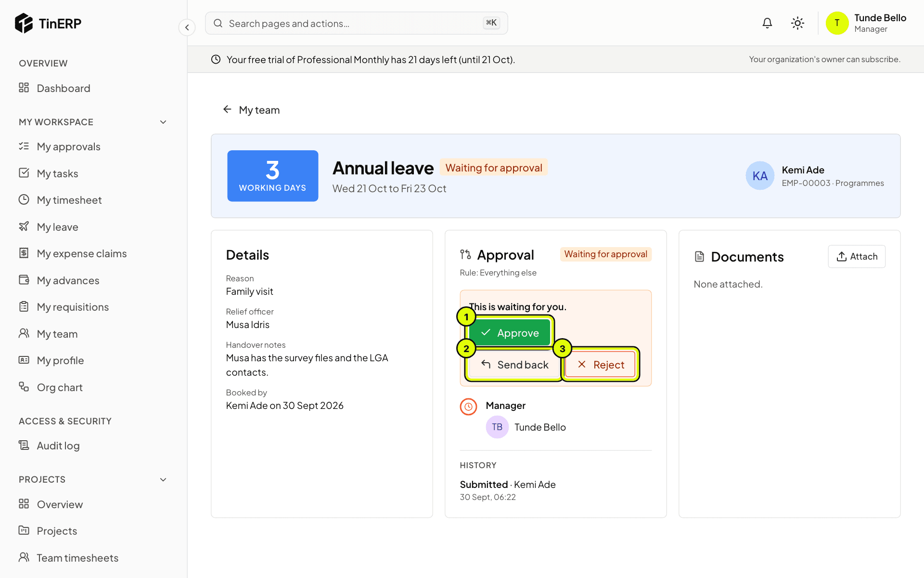Click the My requisitions clipboard icon
The width and height of the screenshot is (924, 578).
24,306
